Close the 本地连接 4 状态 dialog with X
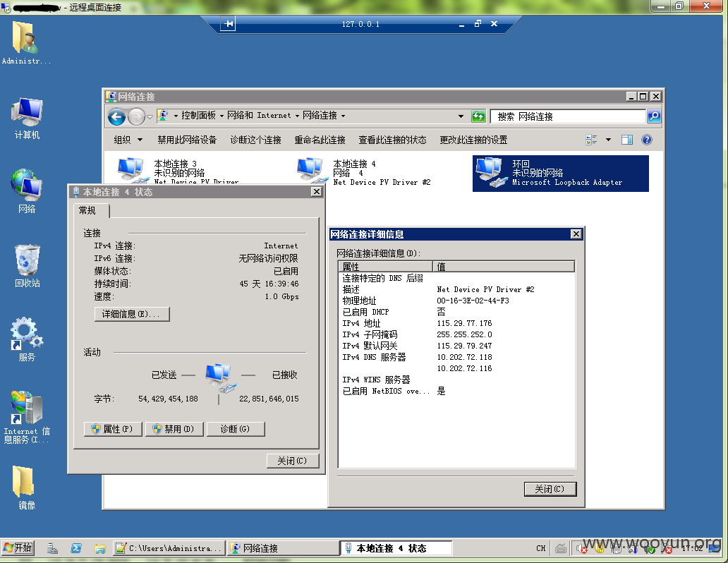The width and height of the screenshot is (728, 563). [x=316, y=191]
